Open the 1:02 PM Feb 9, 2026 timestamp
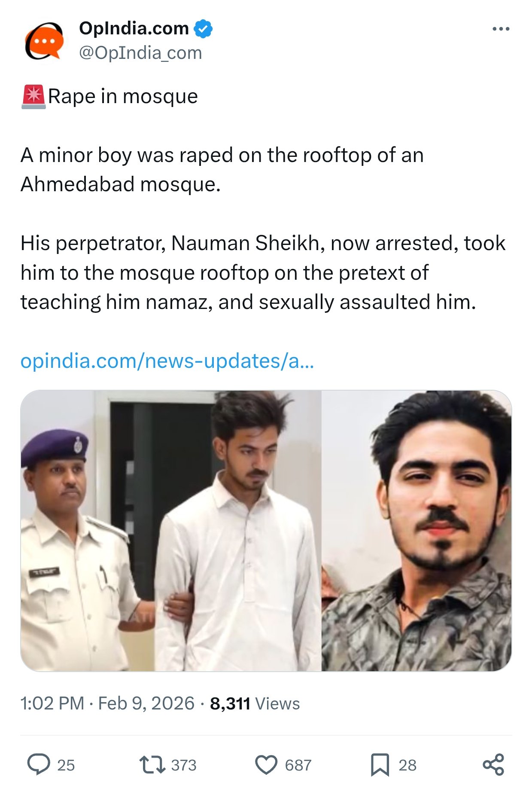This screenshot has height=801, width=532. 107,703
